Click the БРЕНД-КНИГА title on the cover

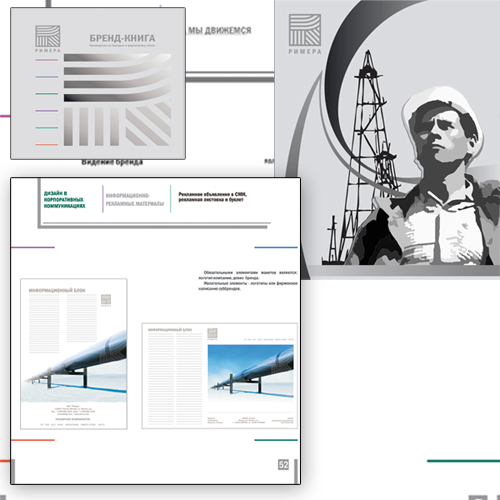coord(122,38)
